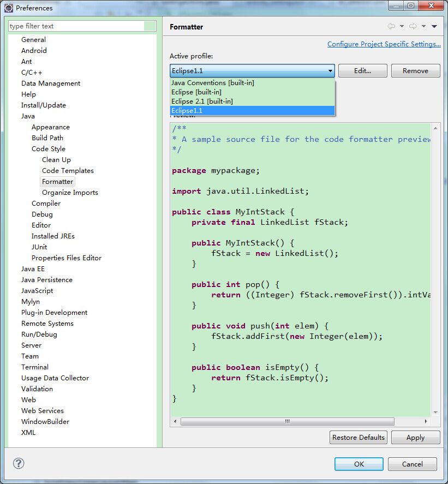Select JUnit tree item
This screenshot has height=484, width=448.
click(39, 247)
